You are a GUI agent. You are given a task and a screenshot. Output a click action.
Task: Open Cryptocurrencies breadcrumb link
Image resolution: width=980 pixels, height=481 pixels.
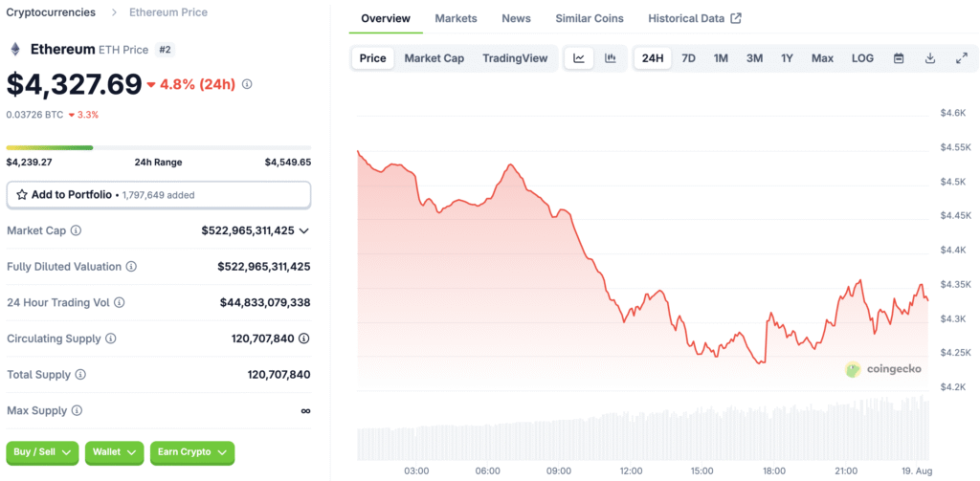tap(51, 12)
